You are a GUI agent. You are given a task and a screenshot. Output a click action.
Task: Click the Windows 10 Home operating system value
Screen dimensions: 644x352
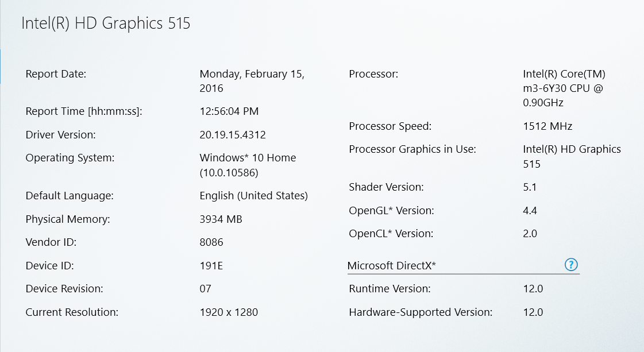(248, 158)
